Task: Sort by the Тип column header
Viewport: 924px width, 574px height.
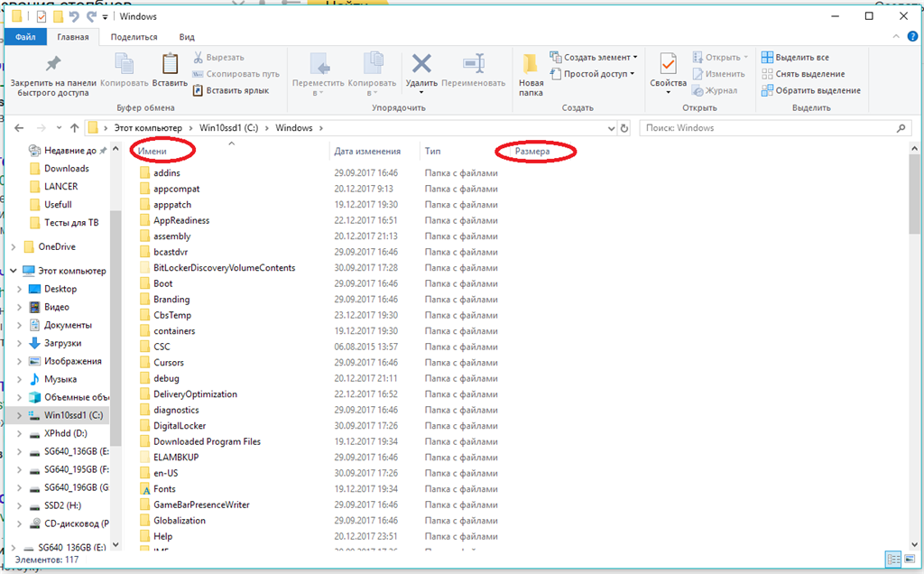Action: point(432,152)
